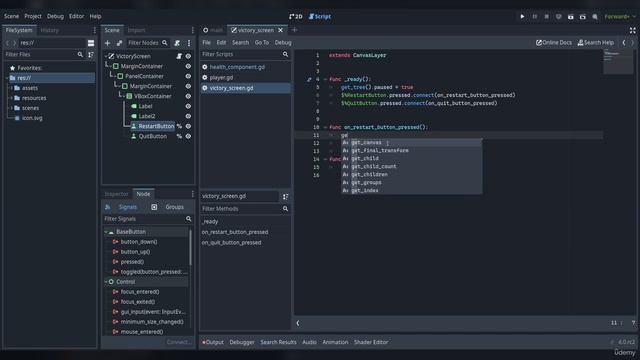This screenshot has width=640, height=360.
Task: Open the Project menu
Action: point(33,16)
